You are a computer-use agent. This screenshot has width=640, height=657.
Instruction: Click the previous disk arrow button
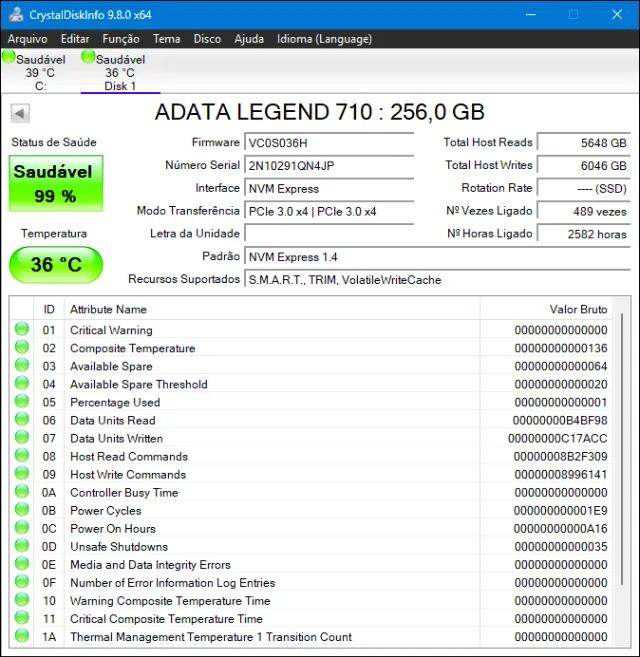click(20, 113)
